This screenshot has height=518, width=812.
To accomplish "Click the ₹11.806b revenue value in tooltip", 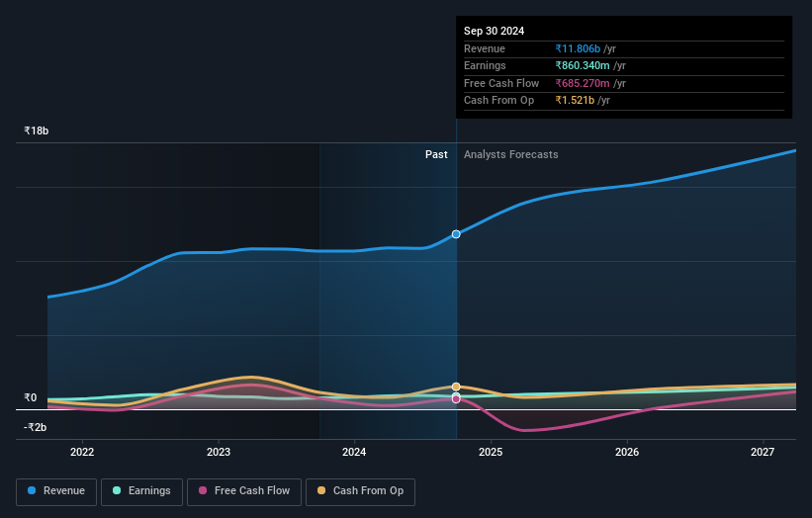I will point(578,48).
